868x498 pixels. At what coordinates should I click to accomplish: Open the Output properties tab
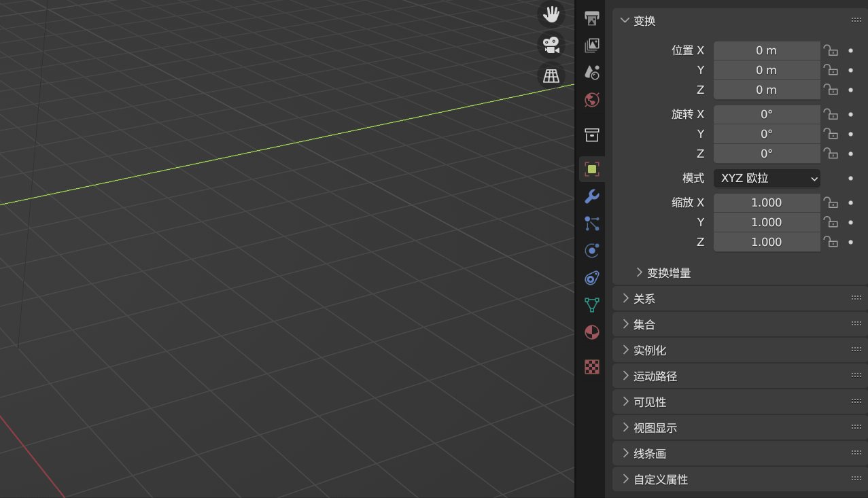pos(592,18)
